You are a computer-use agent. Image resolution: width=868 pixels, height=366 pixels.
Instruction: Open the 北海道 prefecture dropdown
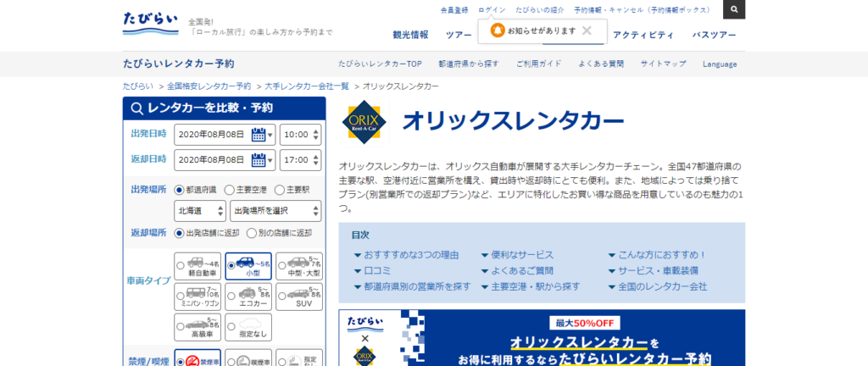tap(200, 210)
